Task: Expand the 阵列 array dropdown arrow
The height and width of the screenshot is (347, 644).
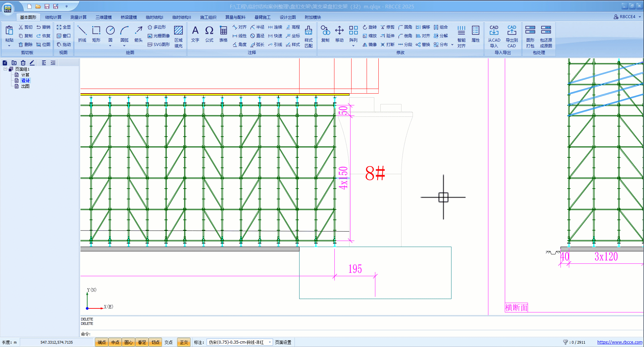Action: 353,46
